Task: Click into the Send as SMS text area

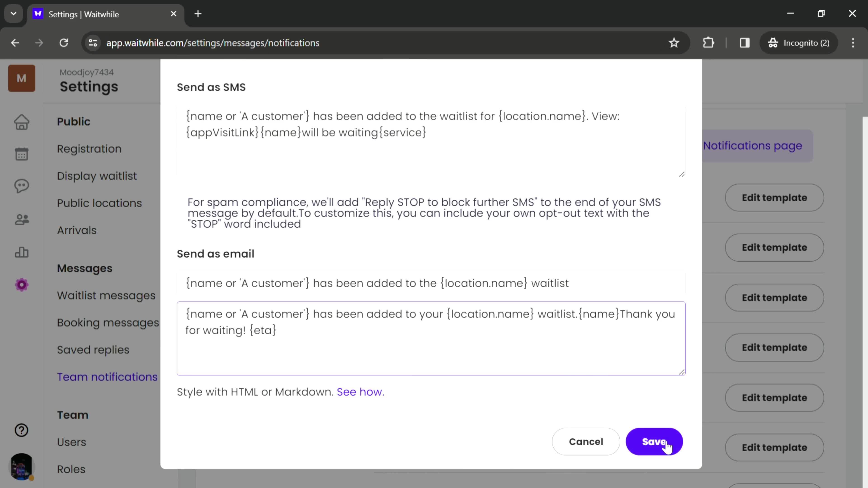Action: (x=431, y=141)
